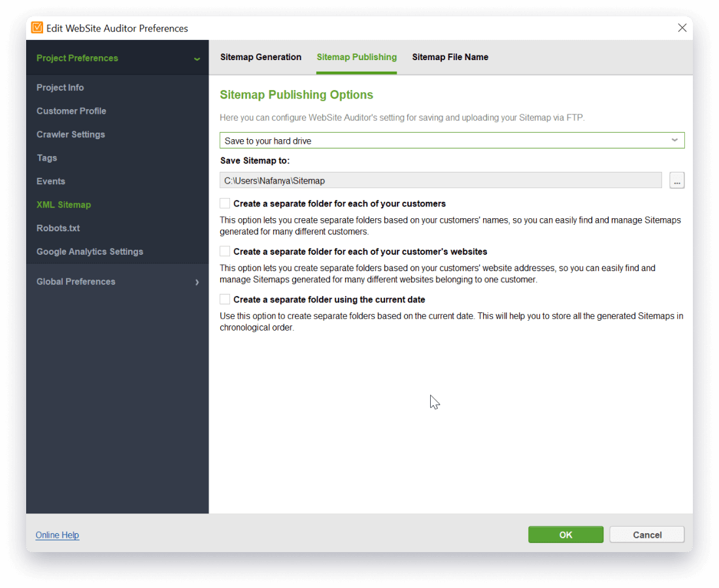Confirm preferences with OK button
The width and height of the screenshot is (719, 588).
point(565,534)
